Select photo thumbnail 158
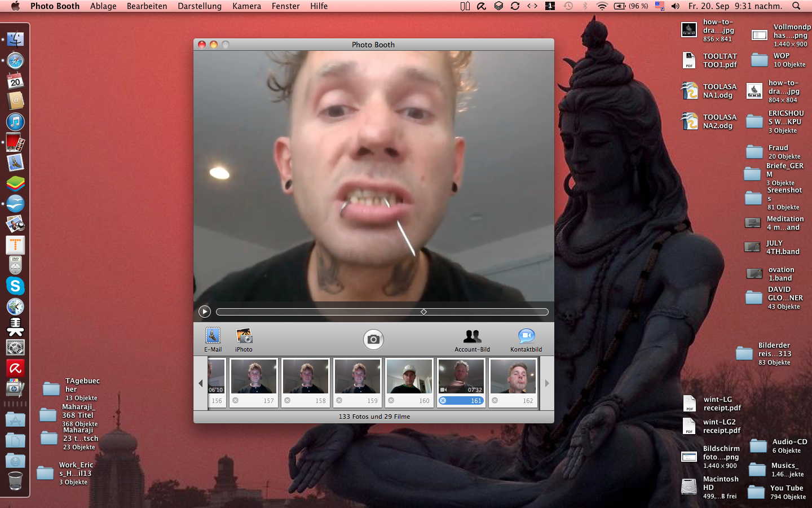812x508 pixels. click(x=306, y=377)
